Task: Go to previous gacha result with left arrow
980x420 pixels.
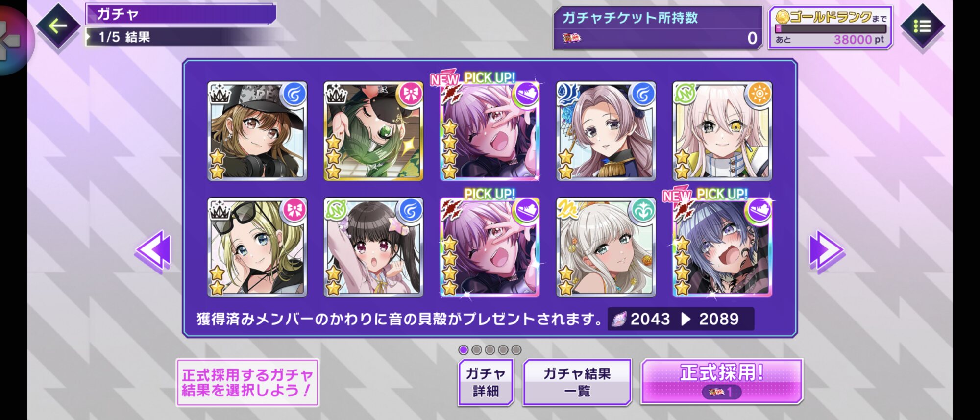Action: (153, 250)
